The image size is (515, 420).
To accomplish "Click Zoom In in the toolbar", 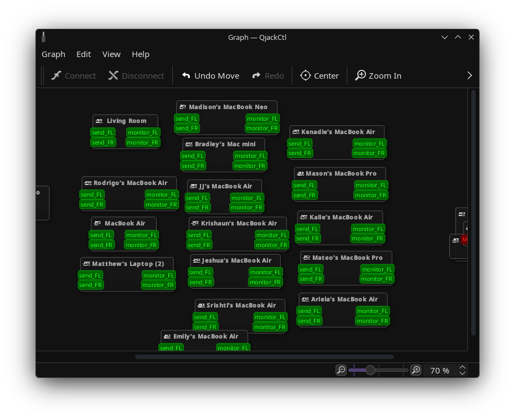I will 378,76.
